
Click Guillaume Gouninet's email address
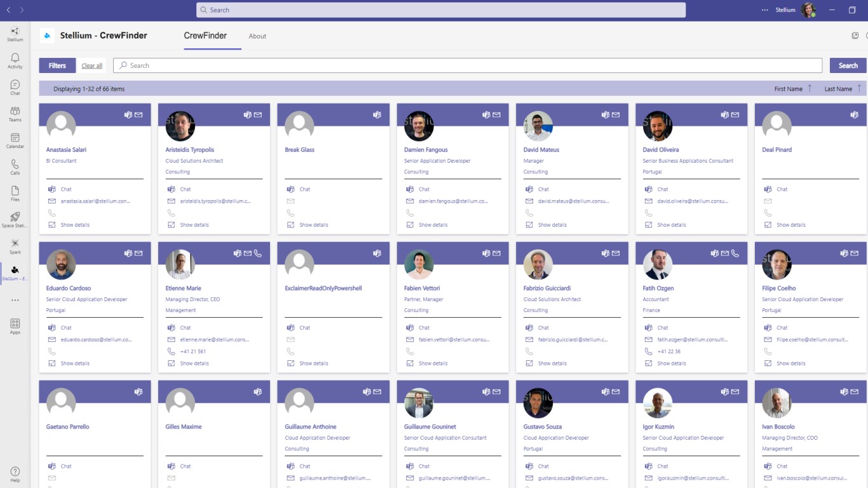tap(454, 478)
